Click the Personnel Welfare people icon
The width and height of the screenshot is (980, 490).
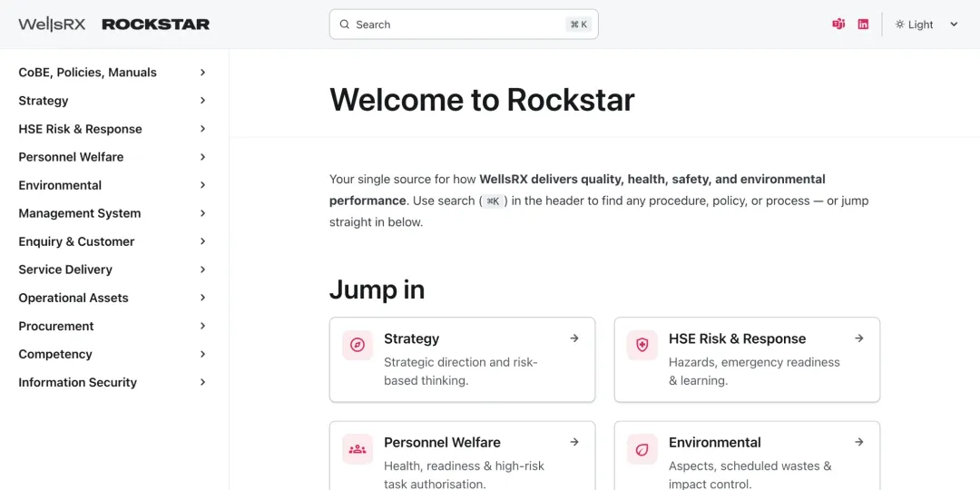coord(358,449)
